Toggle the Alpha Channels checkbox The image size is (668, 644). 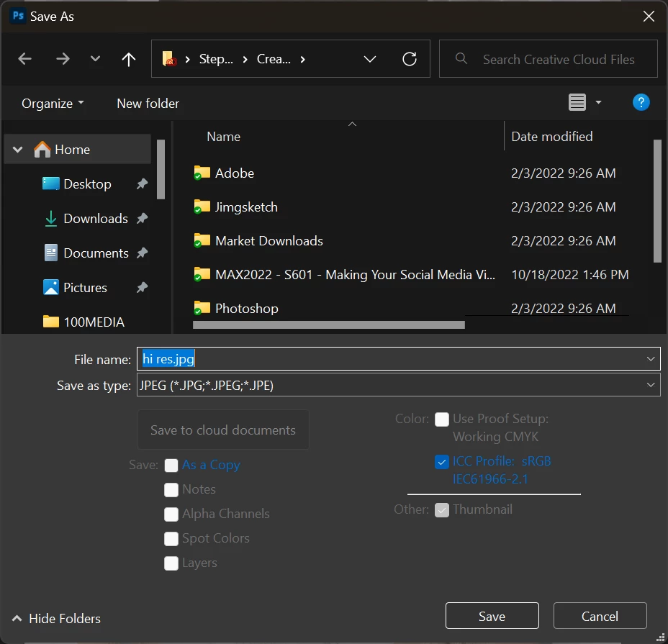point(171,514)
